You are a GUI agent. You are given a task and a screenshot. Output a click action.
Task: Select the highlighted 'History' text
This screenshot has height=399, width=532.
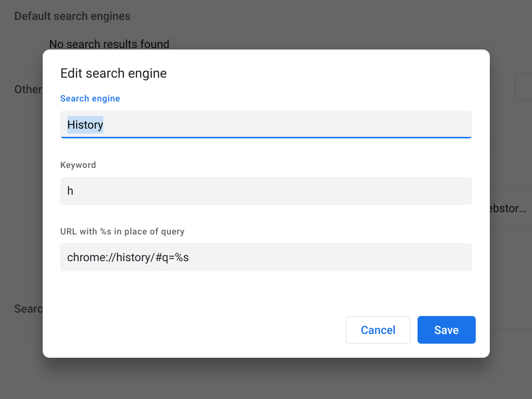point(85,125)
